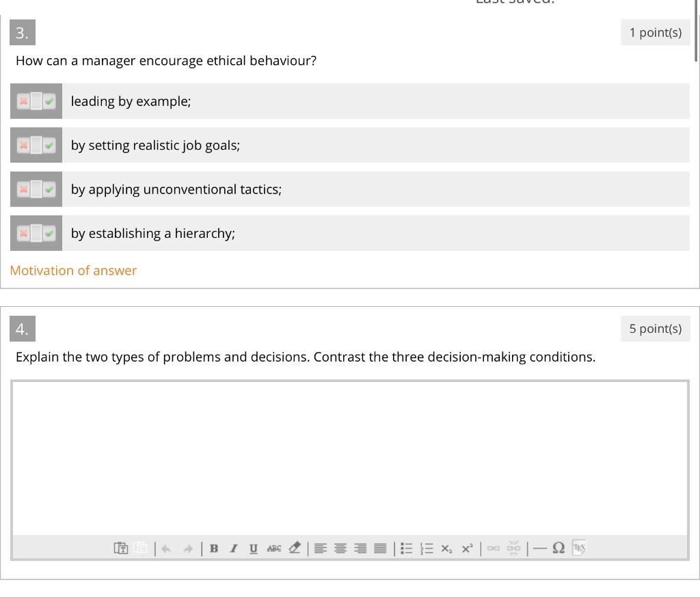Screen dimensions: 700x598
Task: Center-align text in the answer editor
Action: [340, 547]
